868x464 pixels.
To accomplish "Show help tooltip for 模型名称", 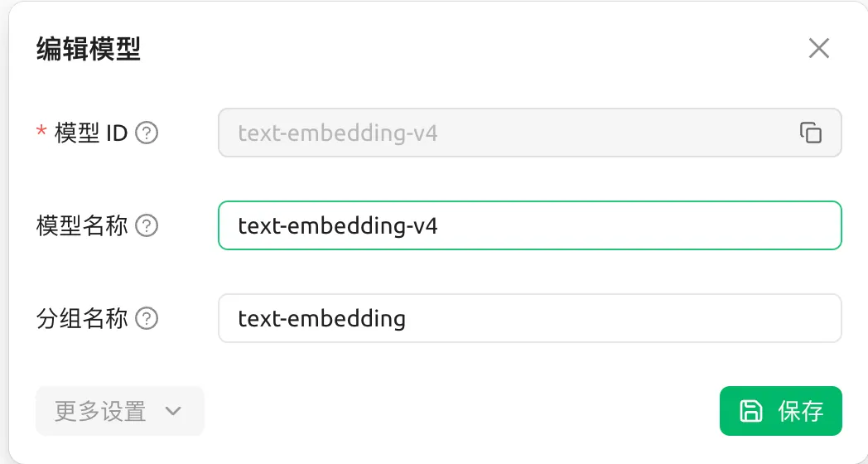I will (x=147, y=225).
